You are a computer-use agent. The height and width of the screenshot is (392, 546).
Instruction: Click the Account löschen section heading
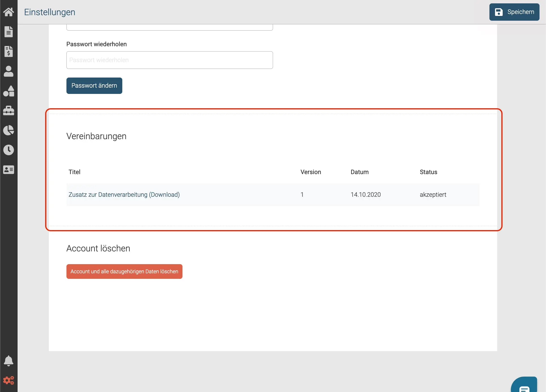click(98, 248)
